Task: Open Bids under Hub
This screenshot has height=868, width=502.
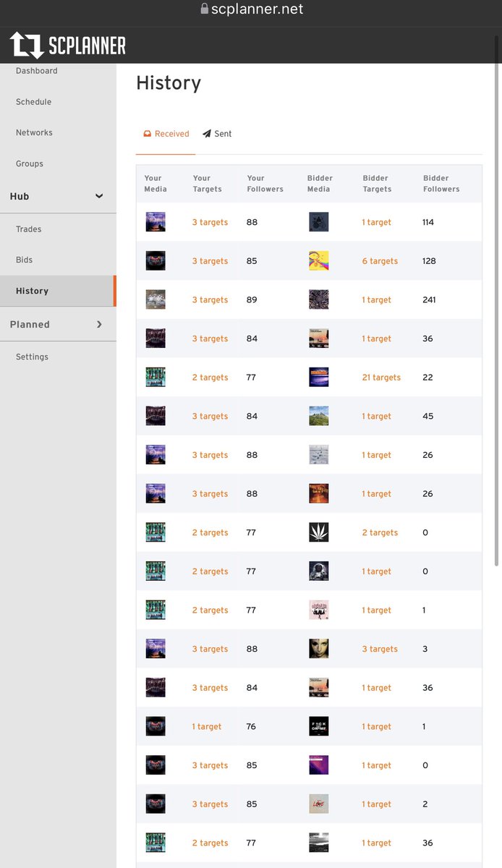Action: [25, 260]
